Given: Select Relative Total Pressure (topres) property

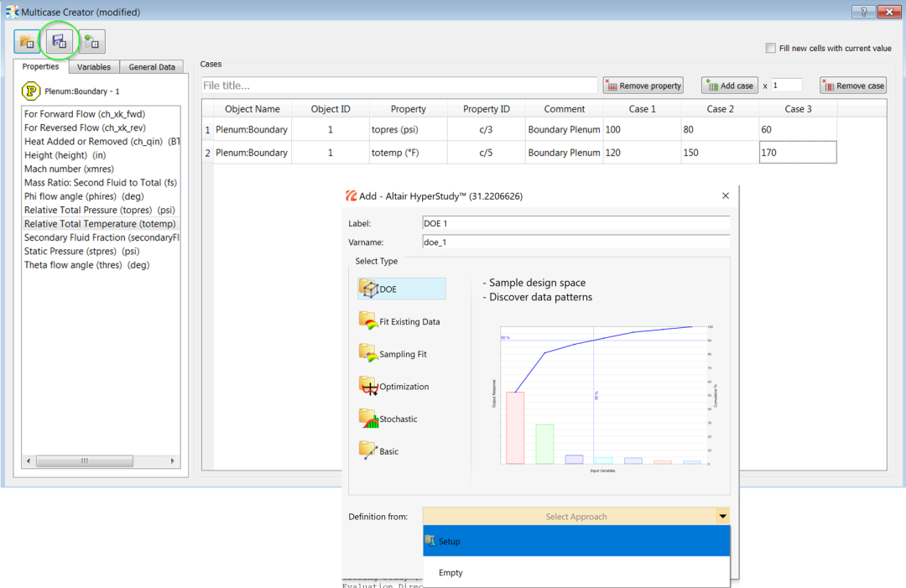Looking at the screenshot, I should pos(99,210).
